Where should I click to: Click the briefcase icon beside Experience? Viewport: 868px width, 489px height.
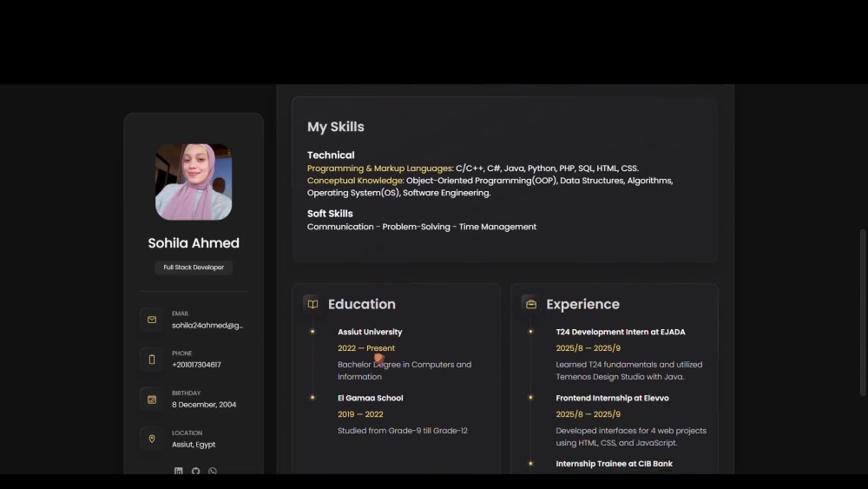click(x=531, y=304)
